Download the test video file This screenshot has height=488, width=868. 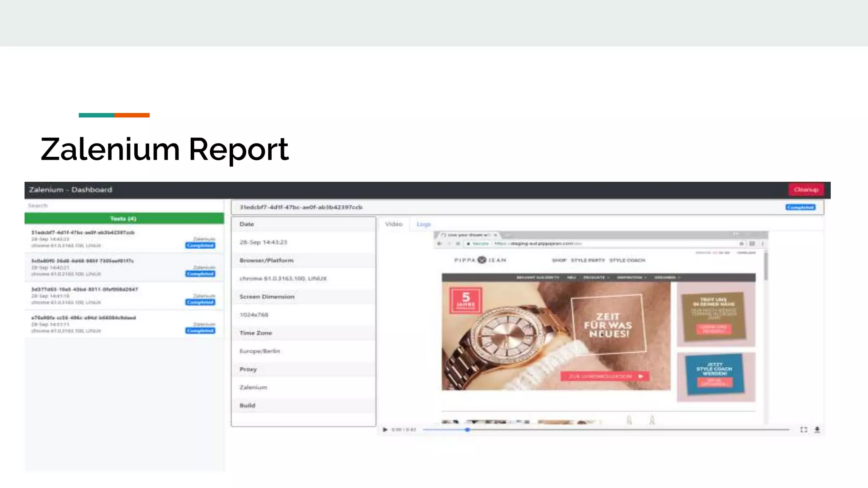click(817, 430)
